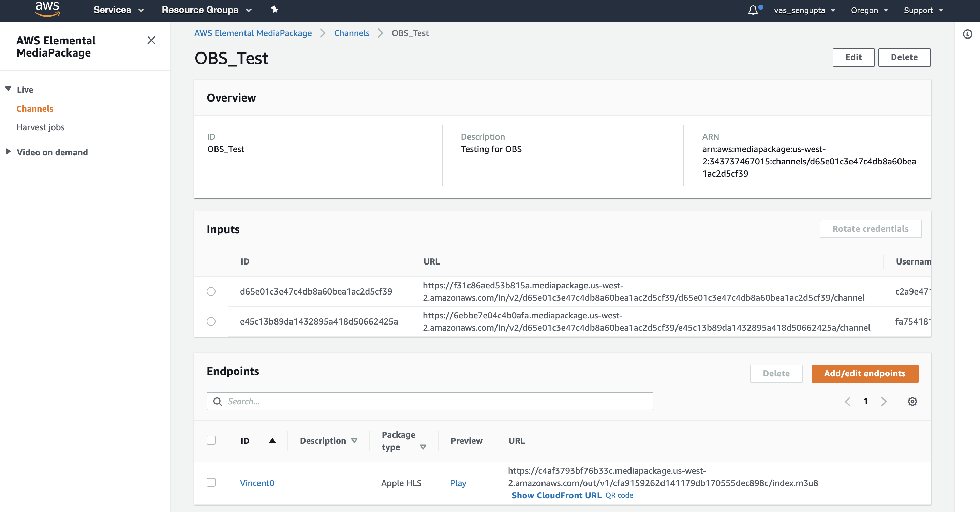The height and width of the screenshot is (512, 980).
Task: Open the notifications bell icon
Action: [753, 10]
